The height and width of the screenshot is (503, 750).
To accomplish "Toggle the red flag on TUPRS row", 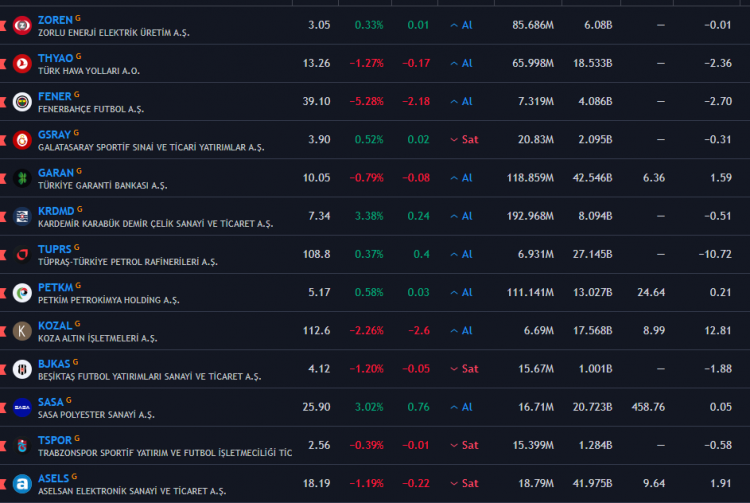I will tap(3, 255).
